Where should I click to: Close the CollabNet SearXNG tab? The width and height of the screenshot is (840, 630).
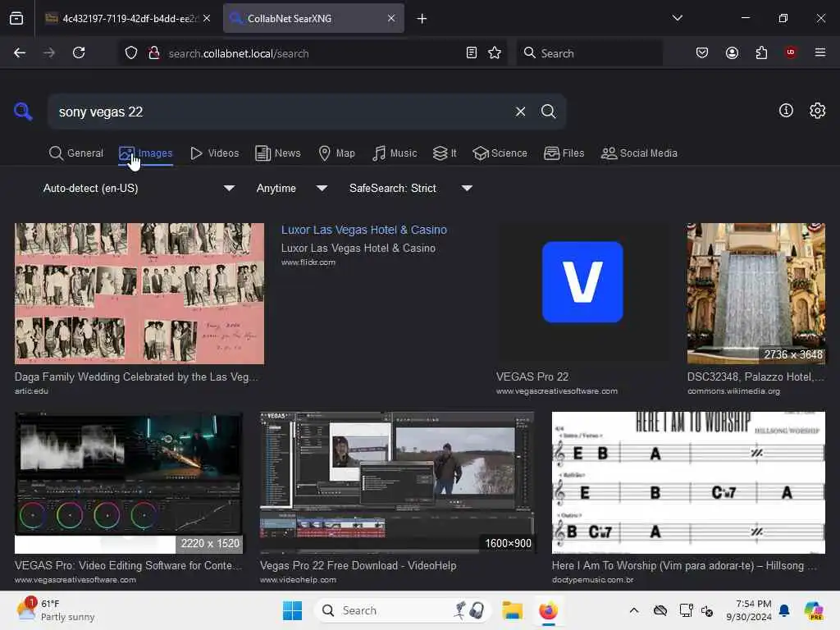tap(391, 18)
